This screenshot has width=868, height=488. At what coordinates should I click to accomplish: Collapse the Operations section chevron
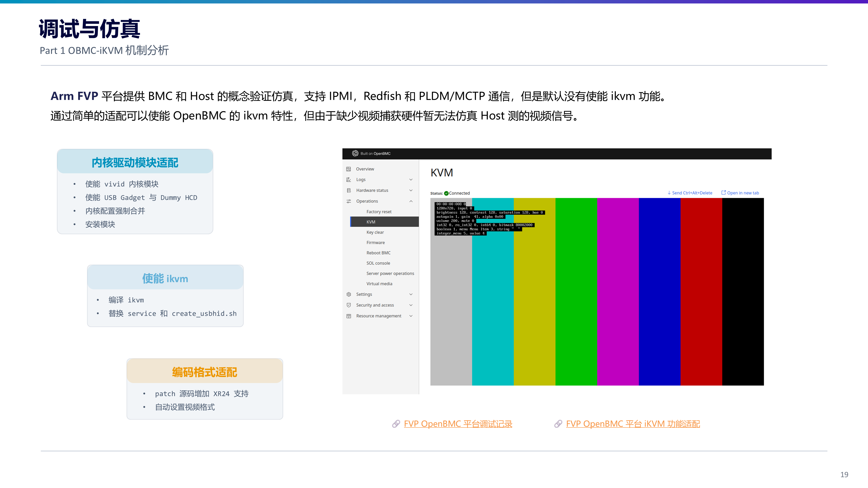click(x=411, y=201)
